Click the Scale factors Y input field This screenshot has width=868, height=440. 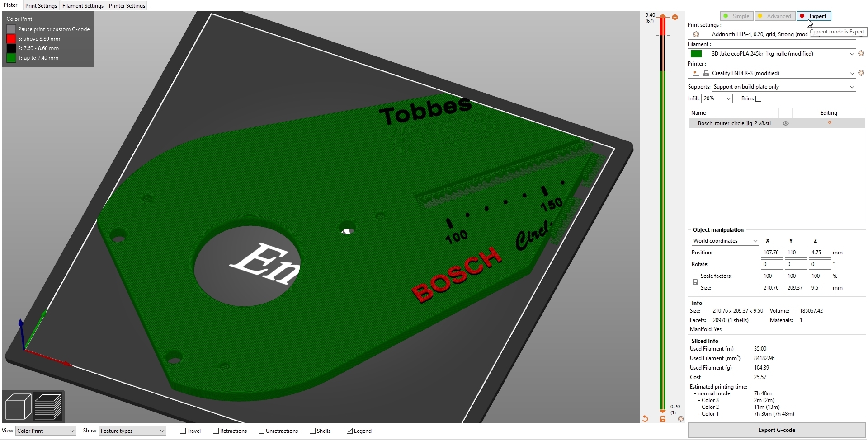[796, 276]
